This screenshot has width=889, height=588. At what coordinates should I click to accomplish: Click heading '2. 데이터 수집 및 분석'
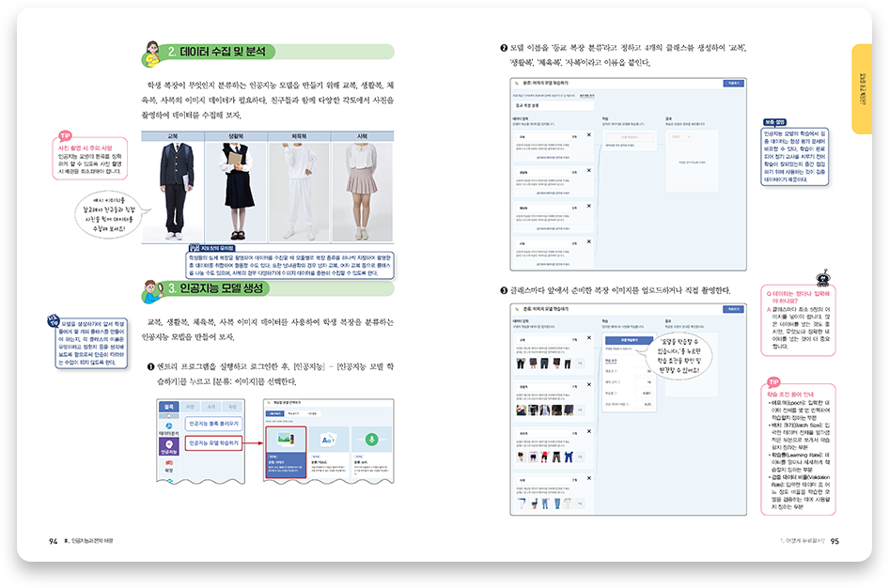point(216,52)
